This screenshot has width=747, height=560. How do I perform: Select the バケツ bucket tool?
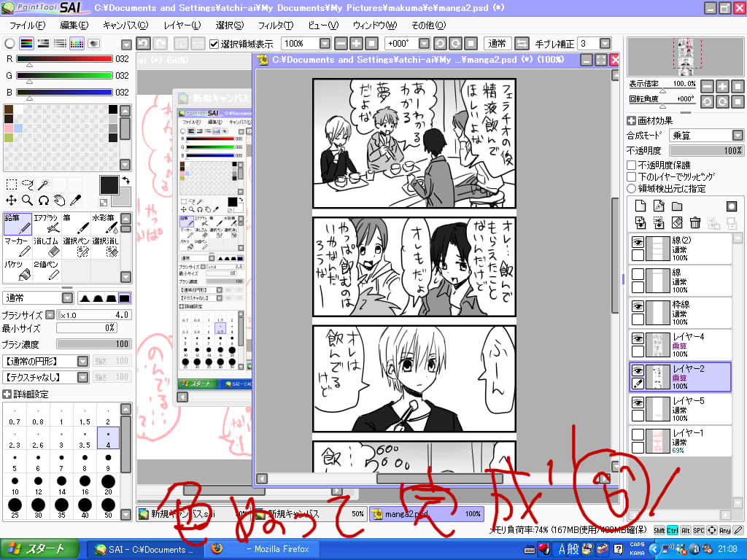18,271
